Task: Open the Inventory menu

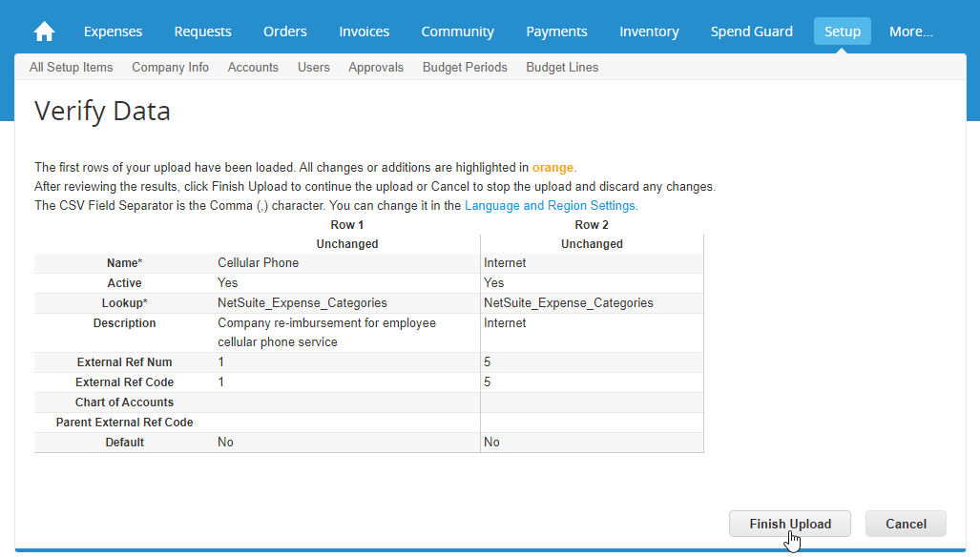Action: 649,31
